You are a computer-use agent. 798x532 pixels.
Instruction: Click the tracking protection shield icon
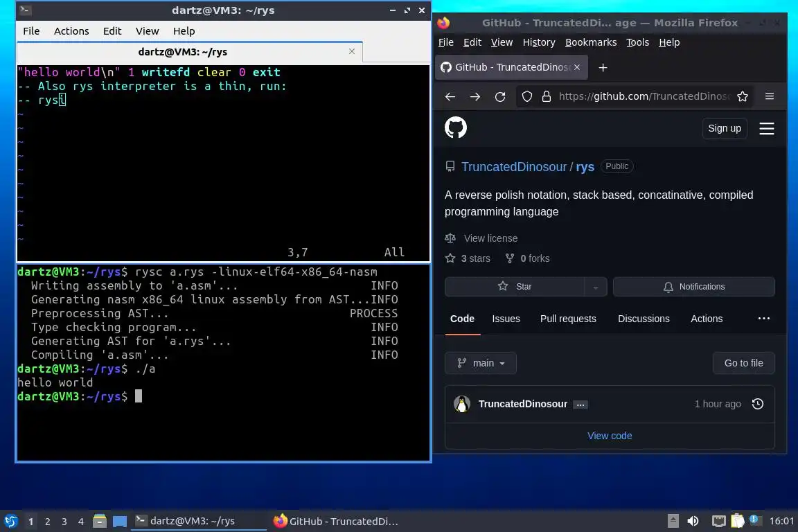coord(527,96)
